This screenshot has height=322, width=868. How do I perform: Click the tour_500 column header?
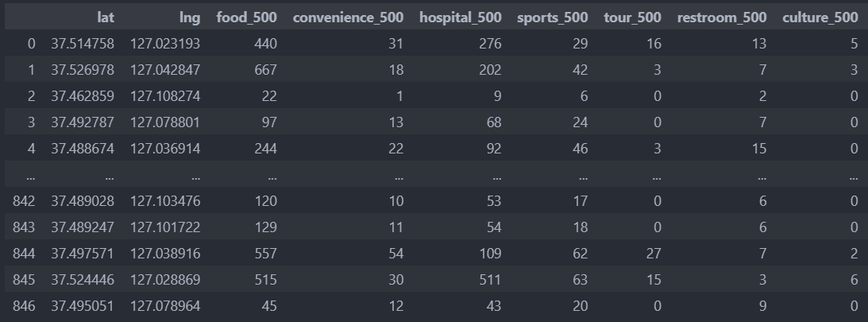click(632, 17)
